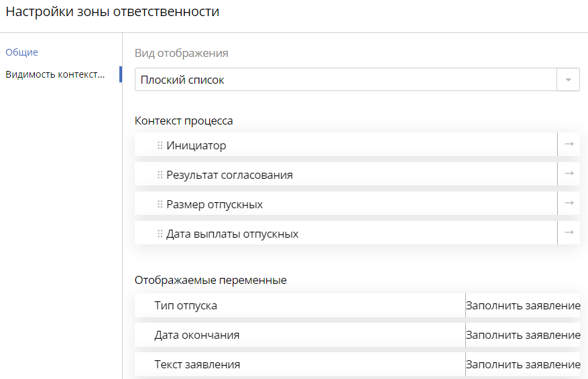This screenshot has height=379, width=588.
Task: Click Заполнить заявление for Дата окончания
Action: pos(523,335)
